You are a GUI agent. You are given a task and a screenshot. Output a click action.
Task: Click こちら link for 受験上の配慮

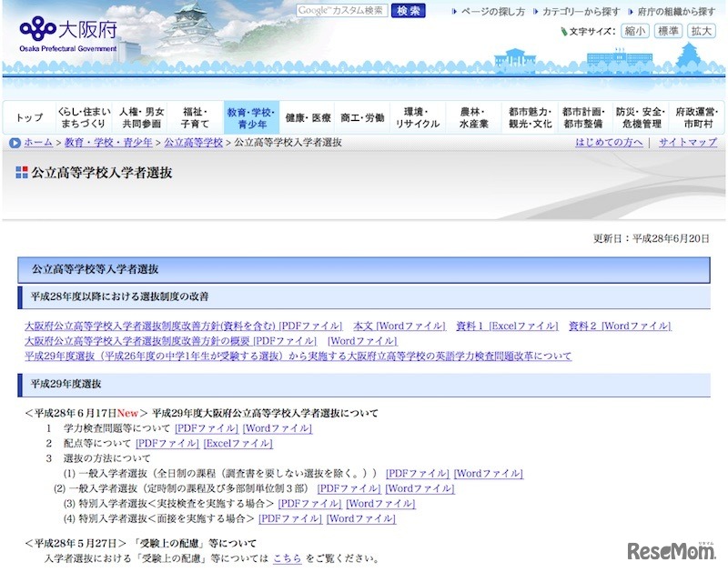[287, 558]
